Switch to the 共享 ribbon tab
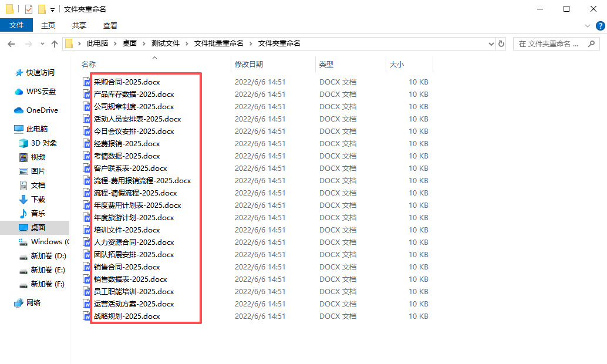 pos(79,26)
